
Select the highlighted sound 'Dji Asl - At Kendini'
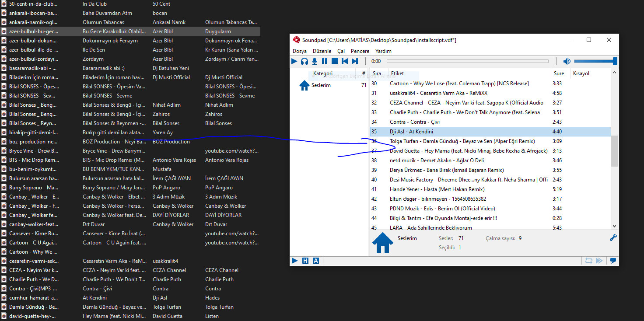[x=490, y=132]
